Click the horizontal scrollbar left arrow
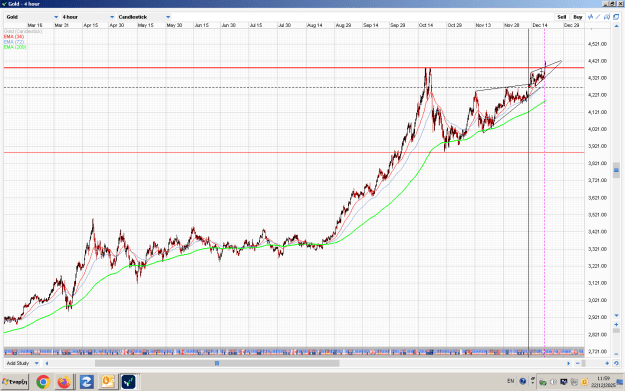The height and width of the screenshot is (391, 625). tap(47, 363)
